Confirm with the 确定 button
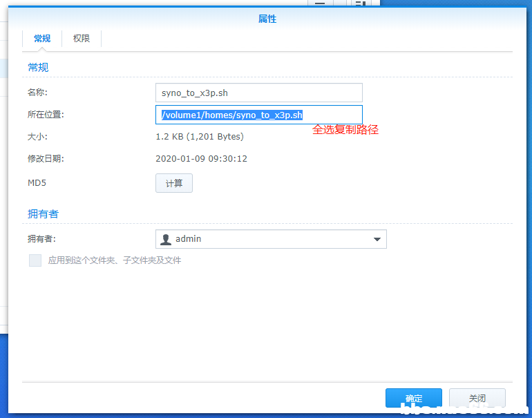532x418 pixels. (414, 398)
